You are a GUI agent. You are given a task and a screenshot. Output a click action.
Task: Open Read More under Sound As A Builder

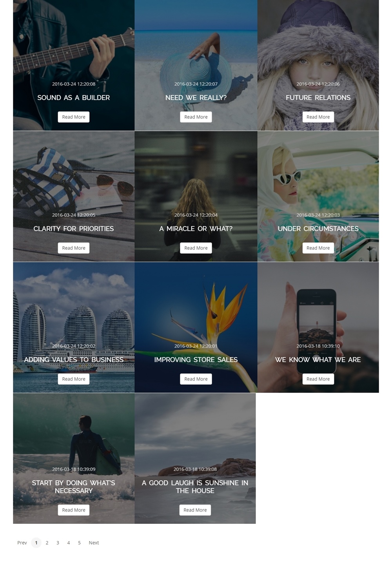[x=74, y=117]
